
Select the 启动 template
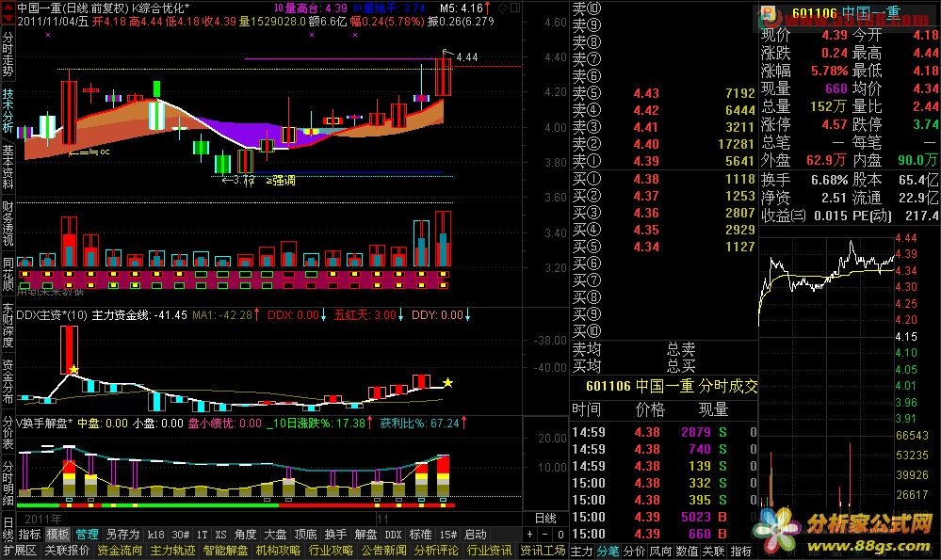click(x=476, y=535)
